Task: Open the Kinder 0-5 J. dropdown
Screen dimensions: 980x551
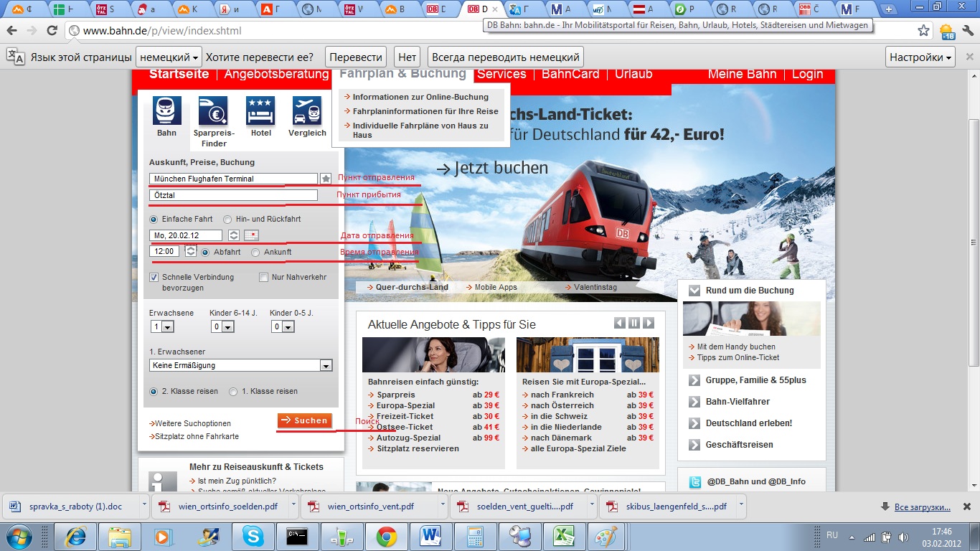Action: click(x=283, y=326)
